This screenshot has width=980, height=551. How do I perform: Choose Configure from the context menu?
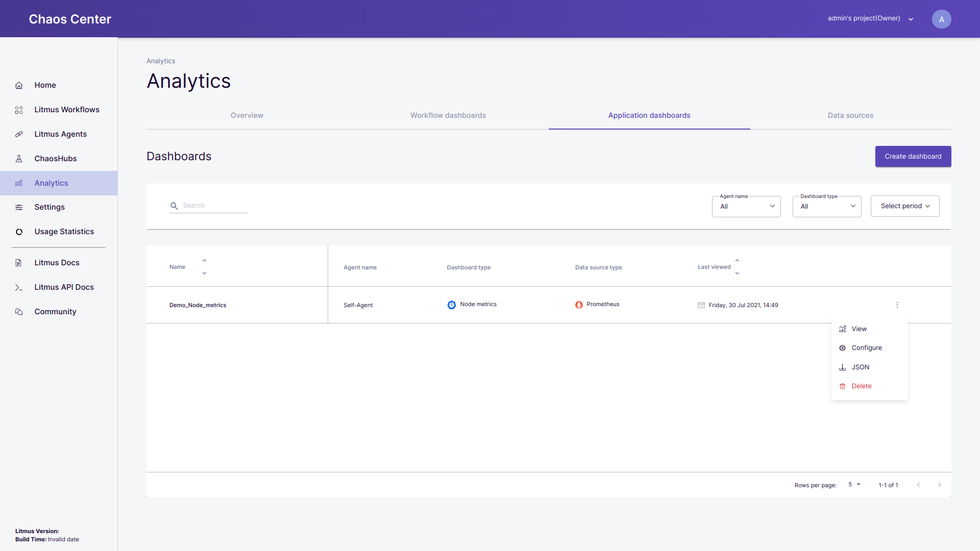tap(867, 348)
